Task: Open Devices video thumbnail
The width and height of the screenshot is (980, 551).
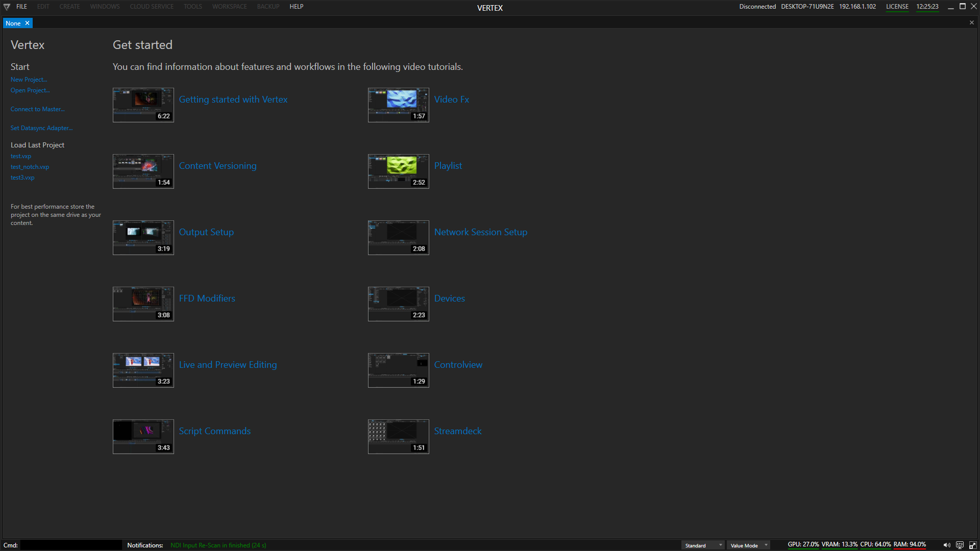Action: (x=399, y=304)
